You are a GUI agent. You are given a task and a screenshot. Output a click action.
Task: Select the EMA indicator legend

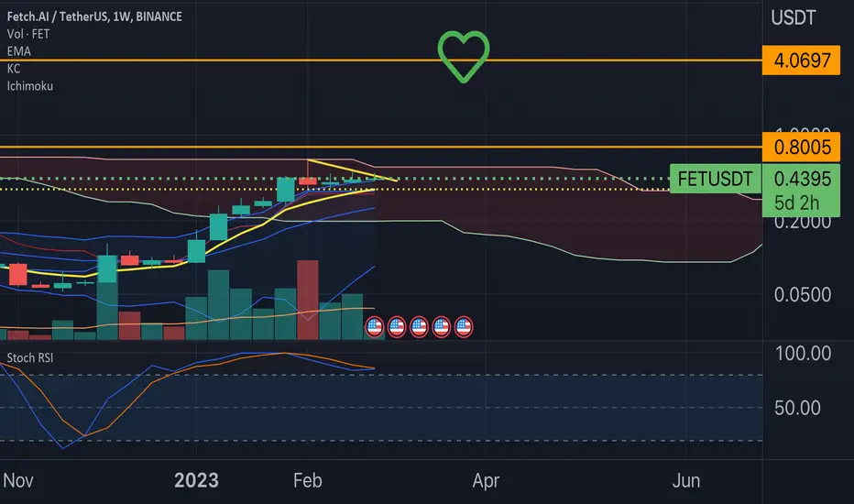[19, 51]
